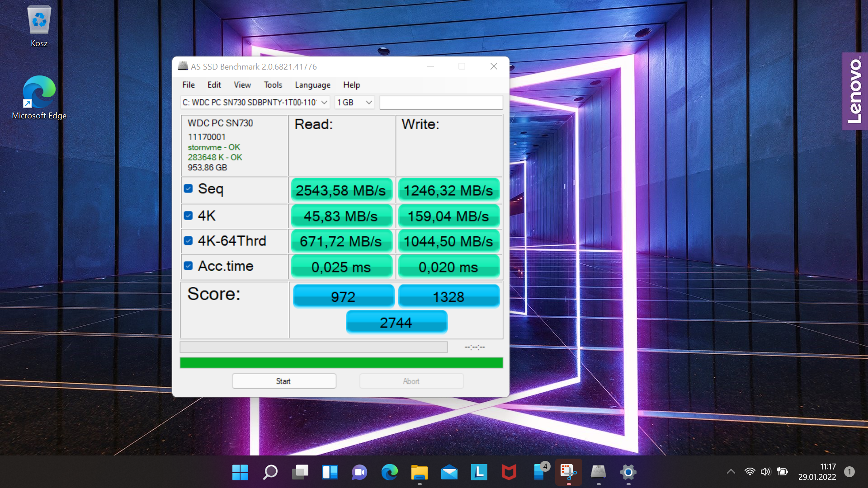Open File Explorer from the taskbar
Screen dimensions: 868x488
click(420, 472)
